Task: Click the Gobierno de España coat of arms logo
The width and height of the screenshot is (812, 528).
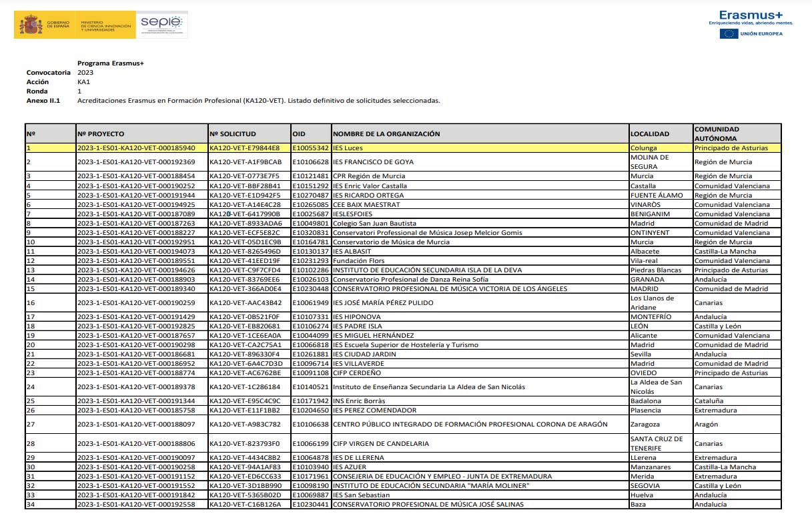Action: pos(31,25)
